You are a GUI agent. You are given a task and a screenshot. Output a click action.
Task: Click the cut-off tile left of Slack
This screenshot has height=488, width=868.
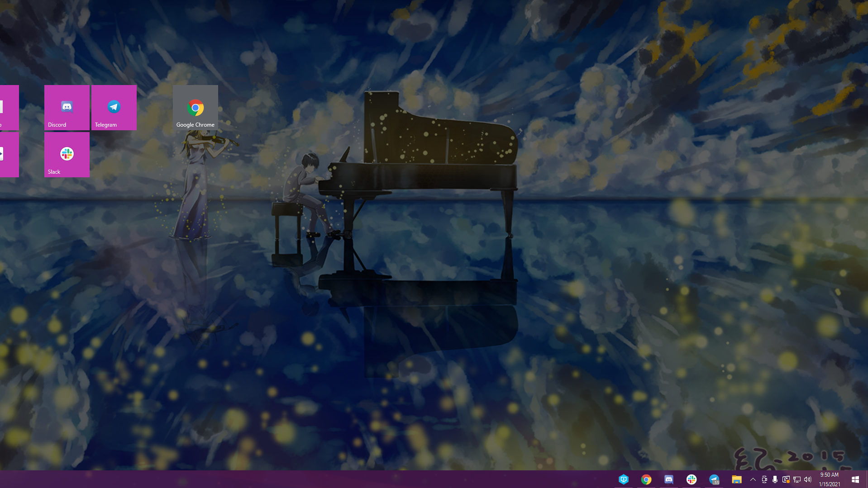(x=9, y=155)
